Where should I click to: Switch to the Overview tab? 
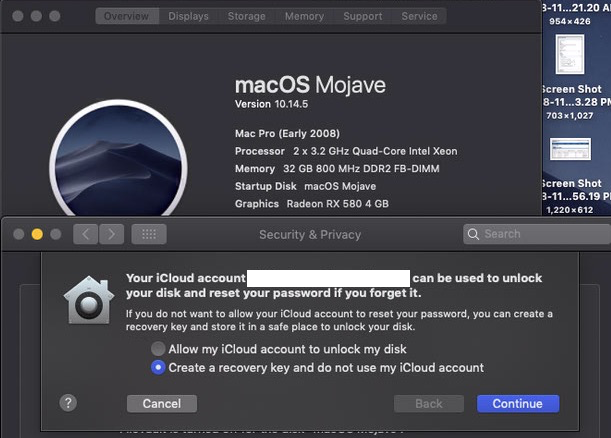(127, 16)
